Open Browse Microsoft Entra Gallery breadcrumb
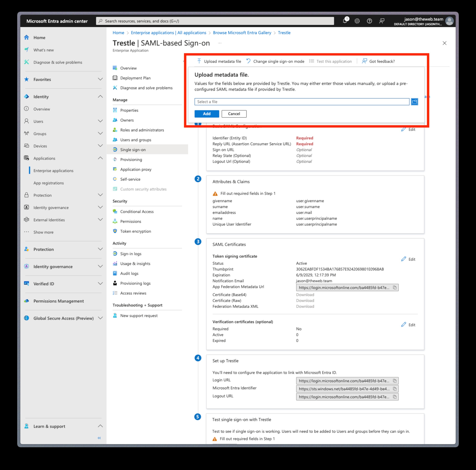The image size is (476, 470). click(x=242, y=33)
